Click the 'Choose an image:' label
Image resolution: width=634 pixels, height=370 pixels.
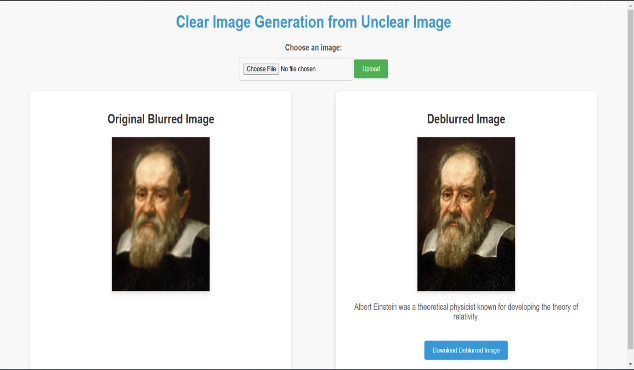click(313, 48)
